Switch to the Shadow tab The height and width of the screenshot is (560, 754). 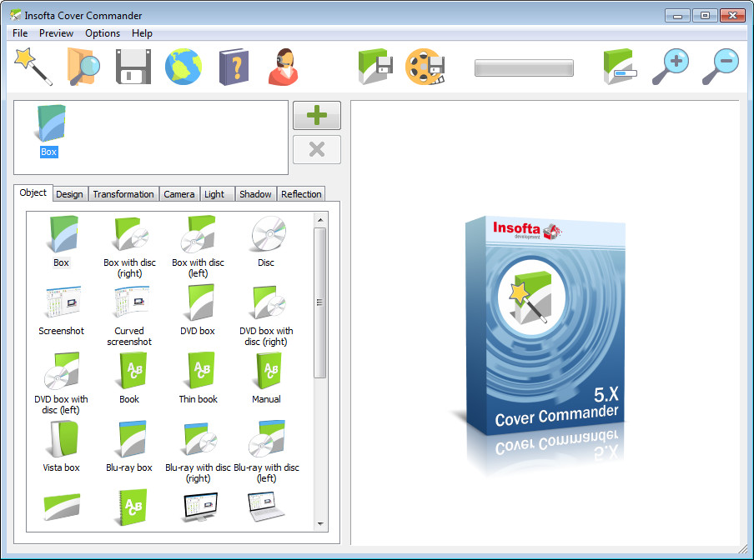255,194
